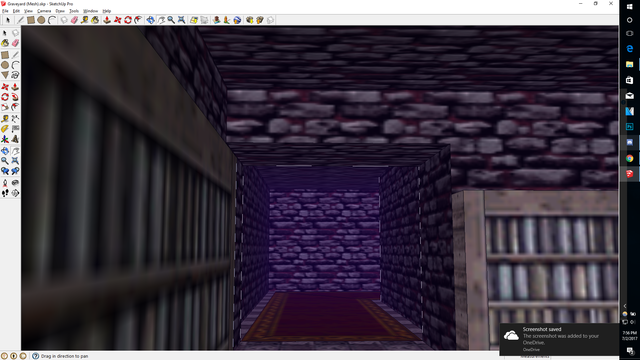Click Zoom Extents in top toolbar
The image size is (640, 360).
click(x=181, y=20)
